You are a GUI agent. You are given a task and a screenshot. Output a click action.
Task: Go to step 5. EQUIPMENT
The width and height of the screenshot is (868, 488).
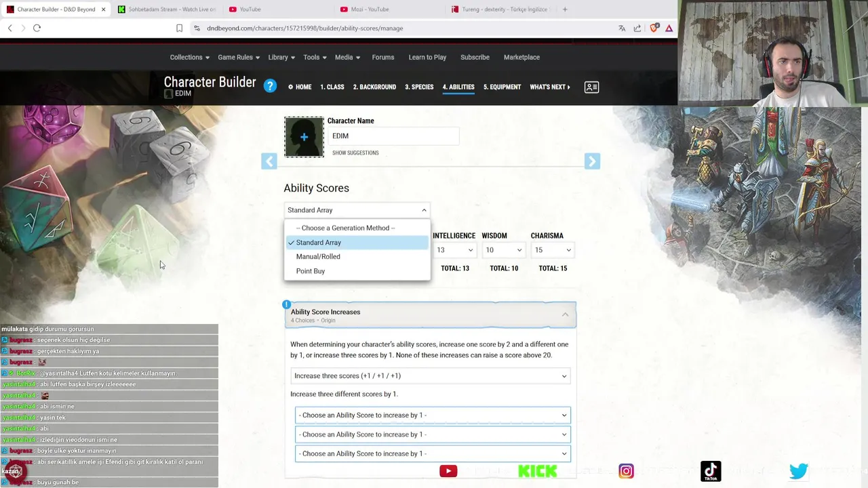click(502, 87)
